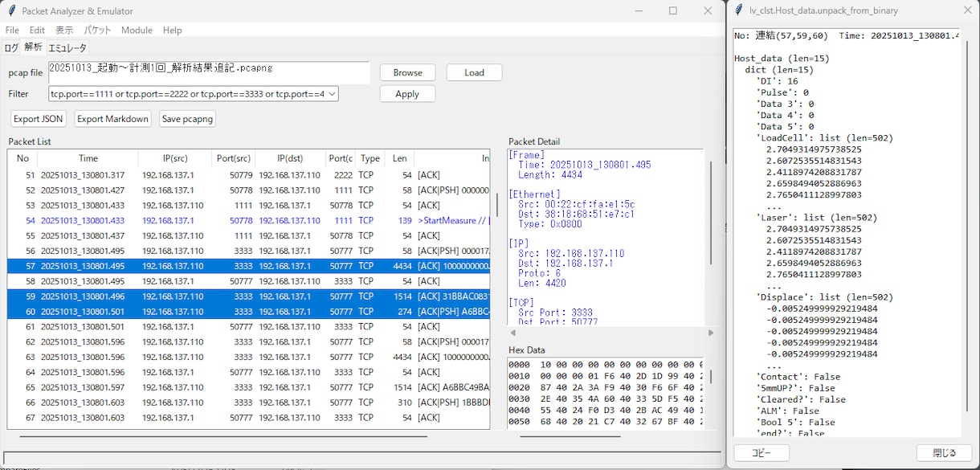Screen dimensions: 980x470
Task: Click the Len column header
Action: (399, 158)
